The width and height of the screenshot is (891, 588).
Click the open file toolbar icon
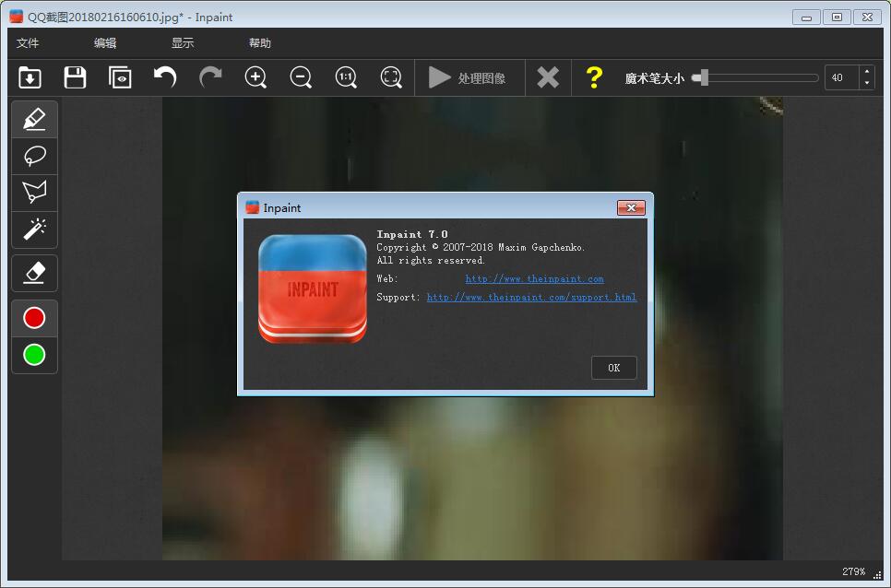pos(30,77)
